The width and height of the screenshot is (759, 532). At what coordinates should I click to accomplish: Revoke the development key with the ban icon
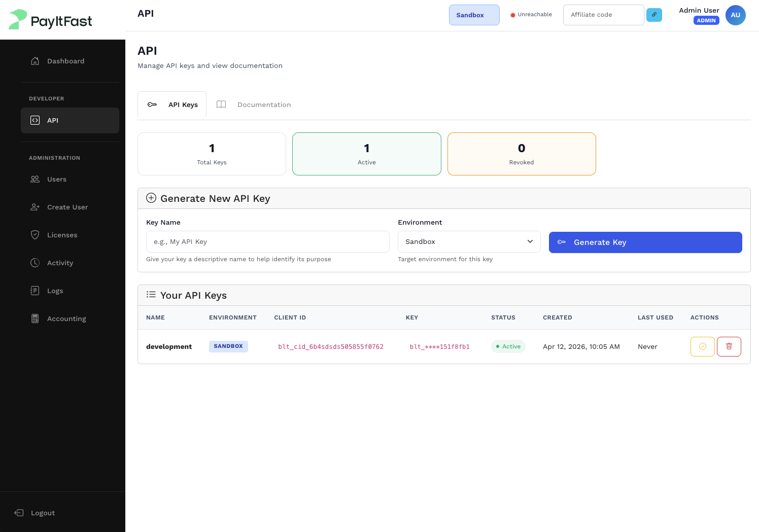(x=702, y=346)
